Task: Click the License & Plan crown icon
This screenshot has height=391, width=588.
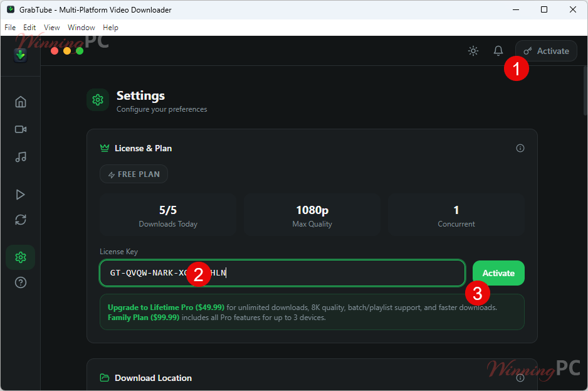Action: pos(105,148)
